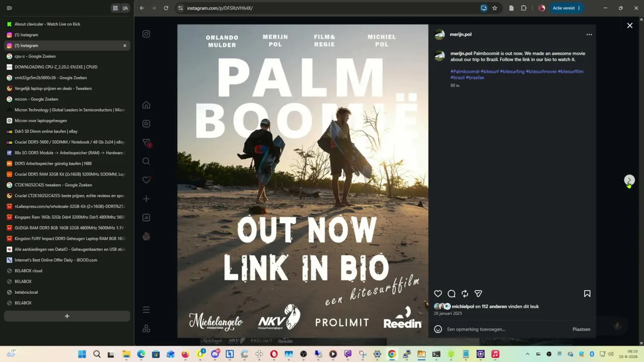Screen dimensions: 644x362
Task: Open Instagram search in the sidebar
Action: pos(146,161)
